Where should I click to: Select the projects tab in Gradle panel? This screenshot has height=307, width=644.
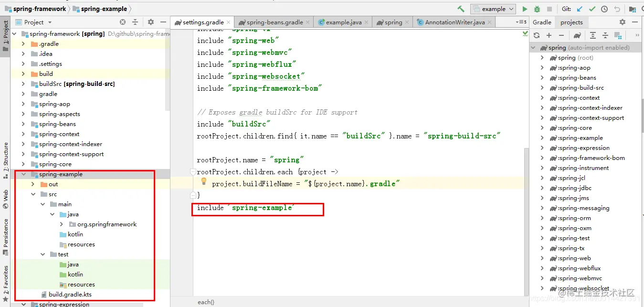click(x=571, y=22)
